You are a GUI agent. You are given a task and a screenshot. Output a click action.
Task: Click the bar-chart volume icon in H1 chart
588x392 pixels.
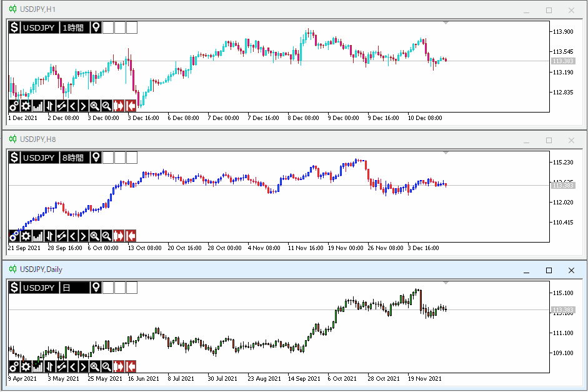pos(37,106)
